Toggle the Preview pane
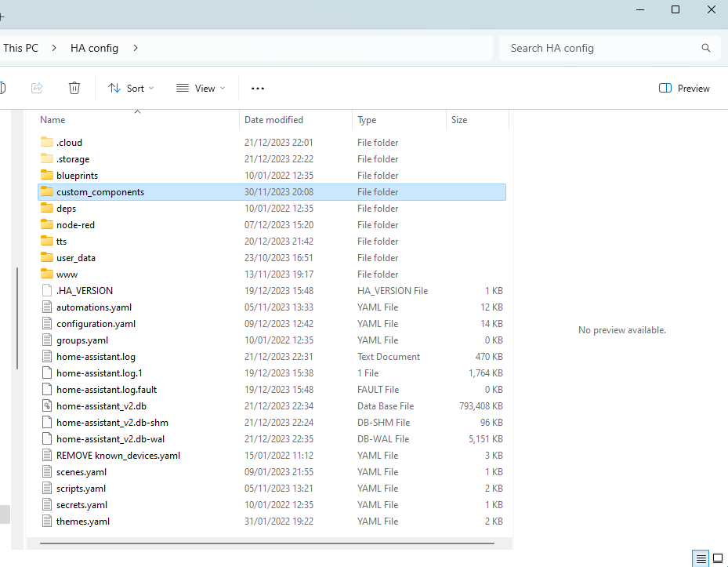The image size is (728, 567). coord(683,88)
